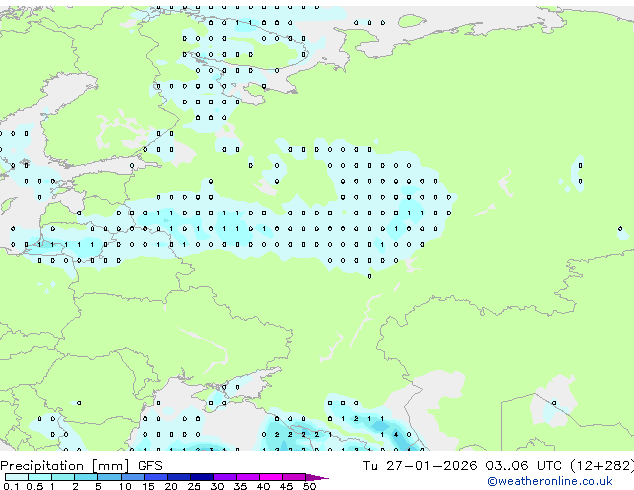Click the legend label "20"
The width and height of the screenshot is (634, 490).
pyautogui.click(x=171, y=486)
